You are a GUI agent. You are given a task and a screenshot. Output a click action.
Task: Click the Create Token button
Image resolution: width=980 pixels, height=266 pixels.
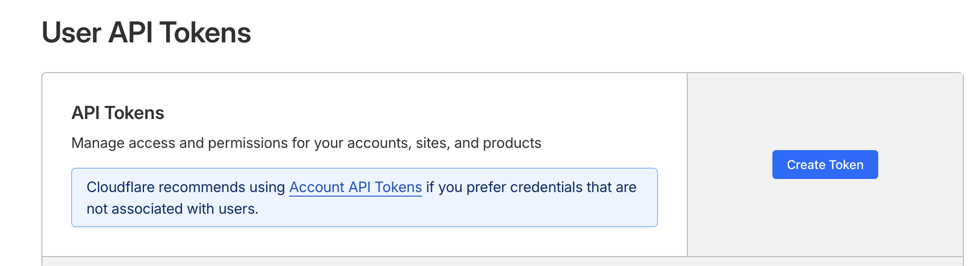click(x=825, y=165)
